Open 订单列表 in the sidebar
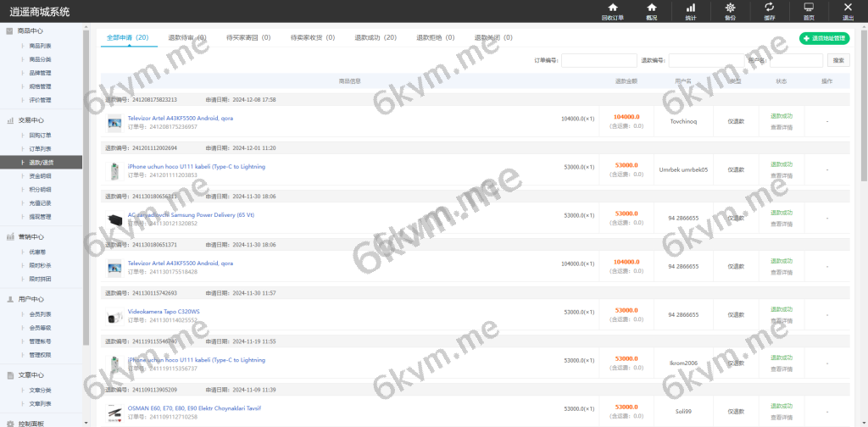The image size is (868, 427). [40, 148]
